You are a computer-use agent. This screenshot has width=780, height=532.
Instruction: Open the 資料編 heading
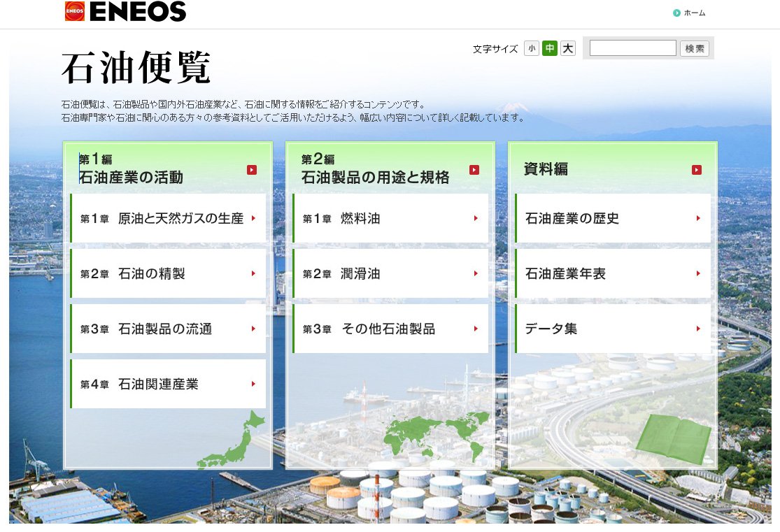(546, 169)
